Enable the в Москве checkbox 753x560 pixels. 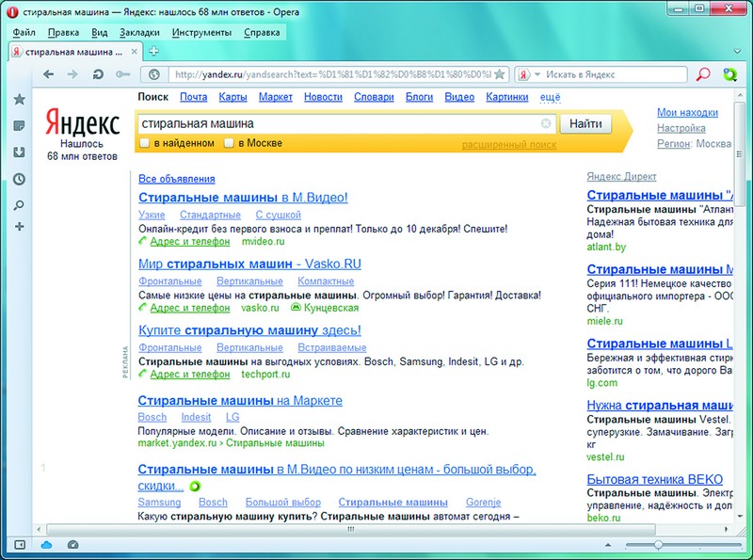(229, 143)
